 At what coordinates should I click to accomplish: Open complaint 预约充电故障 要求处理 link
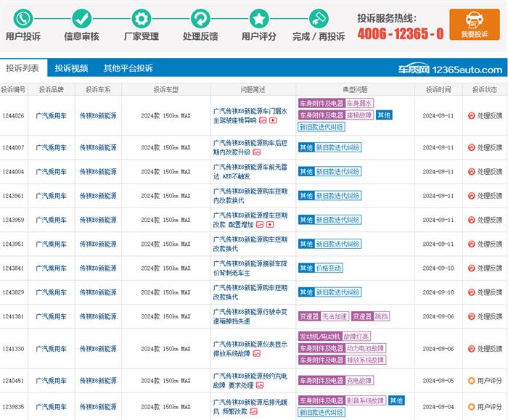[x=250, y=381]
